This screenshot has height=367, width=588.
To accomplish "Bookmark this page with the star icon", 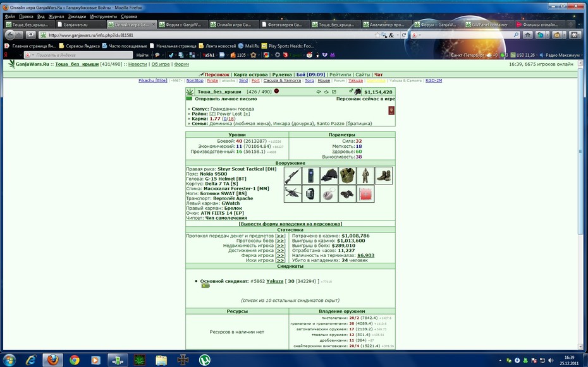I will [x=377, y=35].
